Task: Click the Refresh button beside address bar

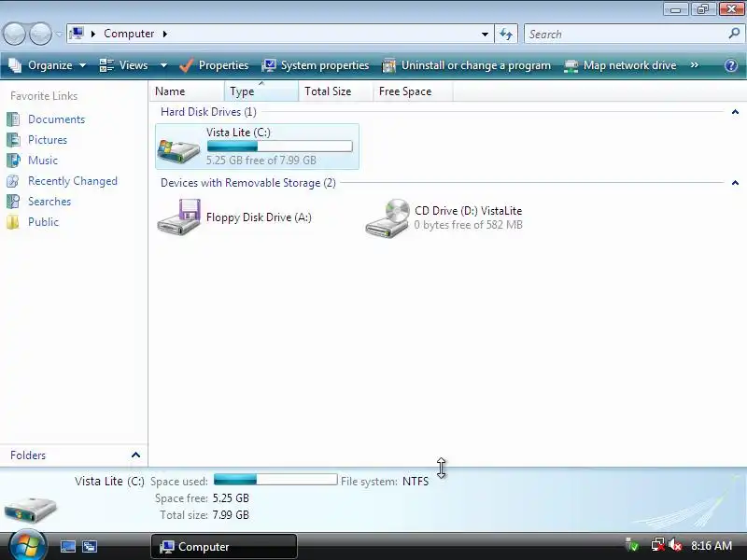Action: [x=506, y=34]
